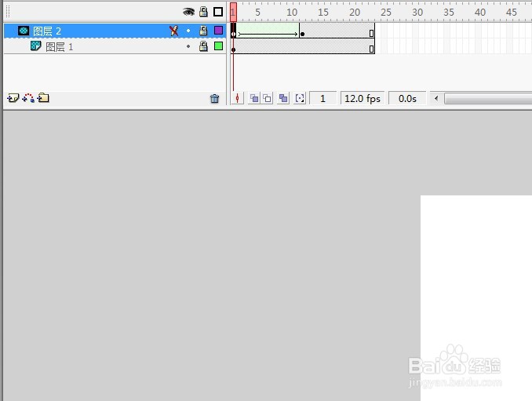Click the green outline swatch of 图层 1
The image size is (532, 401).
[218, 46]
